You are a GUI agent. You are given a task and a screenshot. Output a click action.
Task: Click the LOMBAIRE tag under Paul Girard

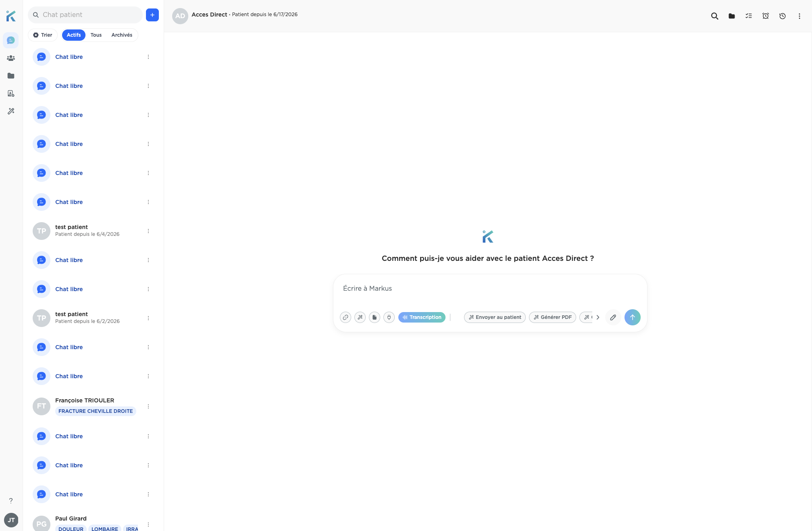click(105, 529)
